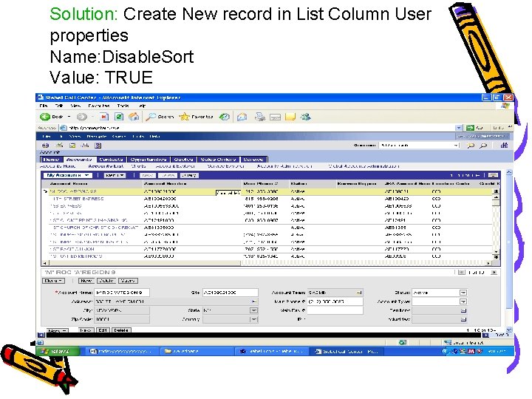The height and width of the screenshot is (399, 532).
Task: Open the IE Back button history arrow
Action: [x=69, y=117]
